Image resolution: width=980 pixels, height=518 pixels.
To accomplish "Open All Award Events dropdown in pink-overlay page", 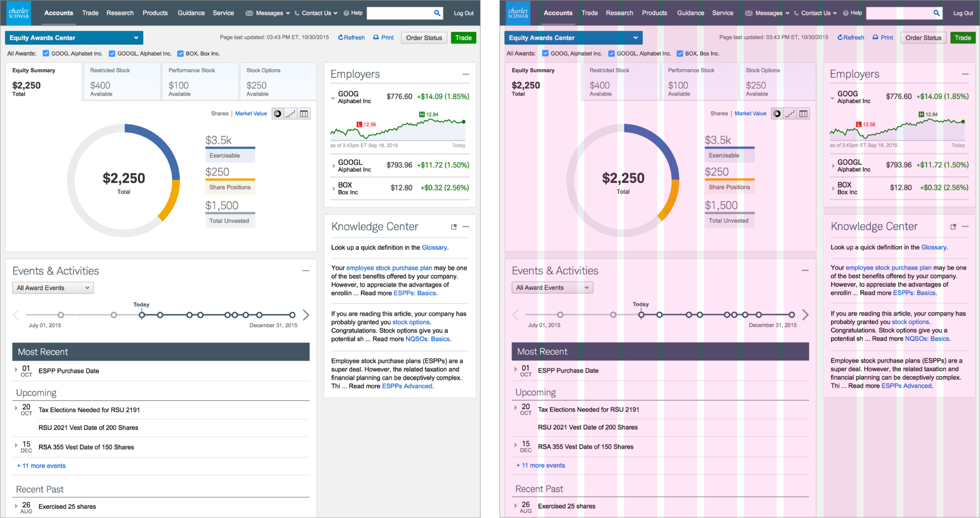I will coord(552,288).
